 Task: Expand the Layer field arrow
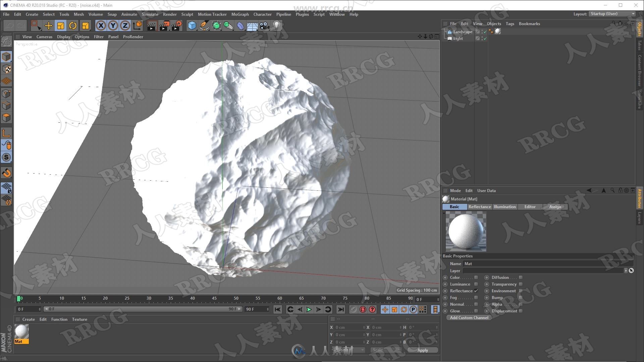coord(626,270)
